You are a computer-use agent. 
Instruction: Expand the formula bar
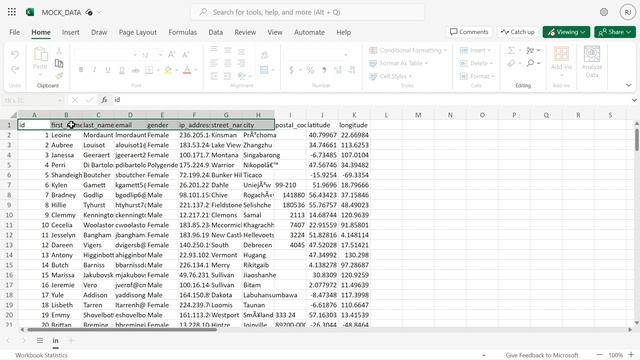pyautogui.click(x=634, y=100)
